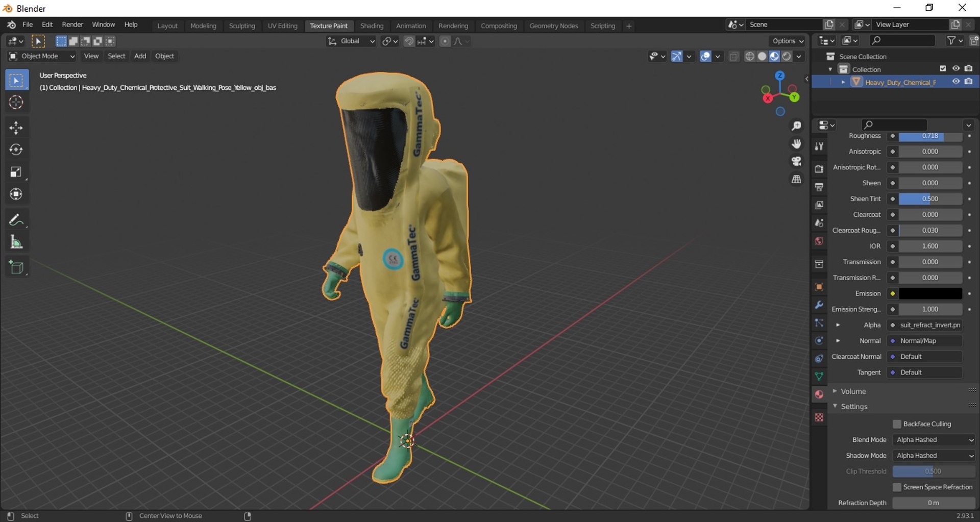The image size is (980, 522).
Task: Switch to solid viewport shading
Action: [x=762, y=57]
